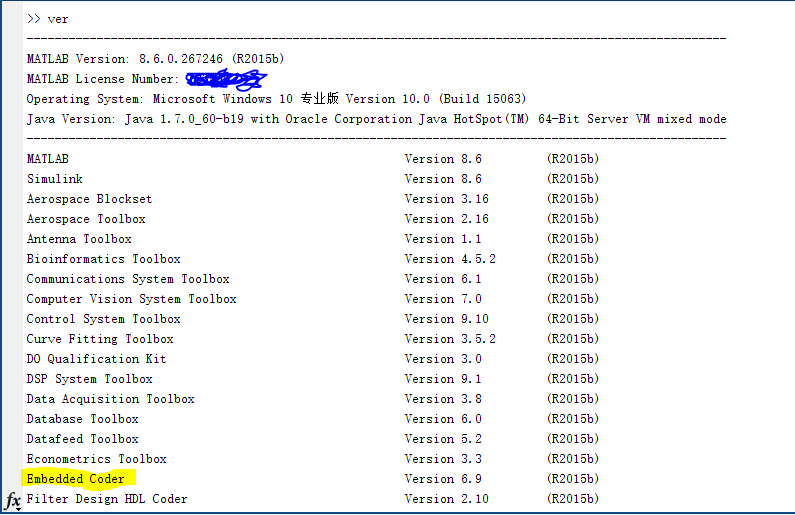Click 'Version 6.0' of Database Toolbox
The height and width of the screenshot is (515, 795).
pyautogui.click(x=443, y=419)
